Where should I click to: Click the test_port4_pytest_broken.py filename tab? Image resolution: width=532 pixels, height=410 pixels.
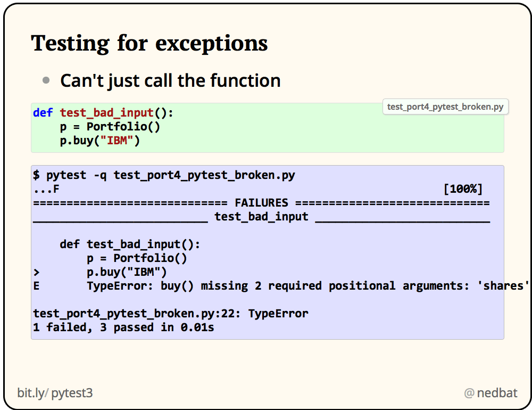click(x=445, y=106)
